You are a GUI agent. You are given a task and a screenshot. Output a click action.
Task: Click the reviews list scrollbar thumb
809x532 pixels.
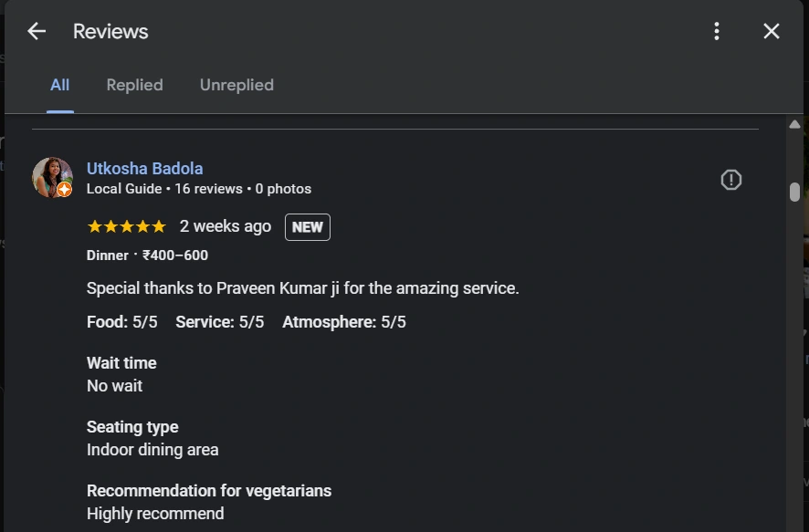795,192
